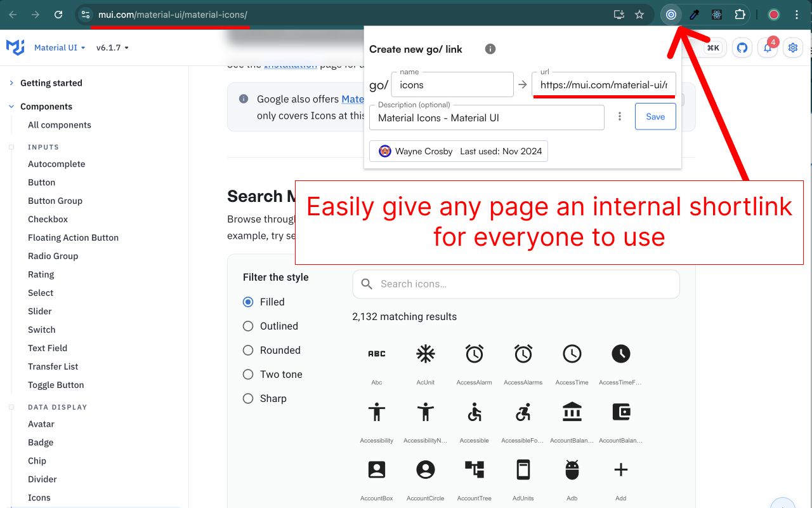Choose the Rounded style option

[x=248, y=350]
